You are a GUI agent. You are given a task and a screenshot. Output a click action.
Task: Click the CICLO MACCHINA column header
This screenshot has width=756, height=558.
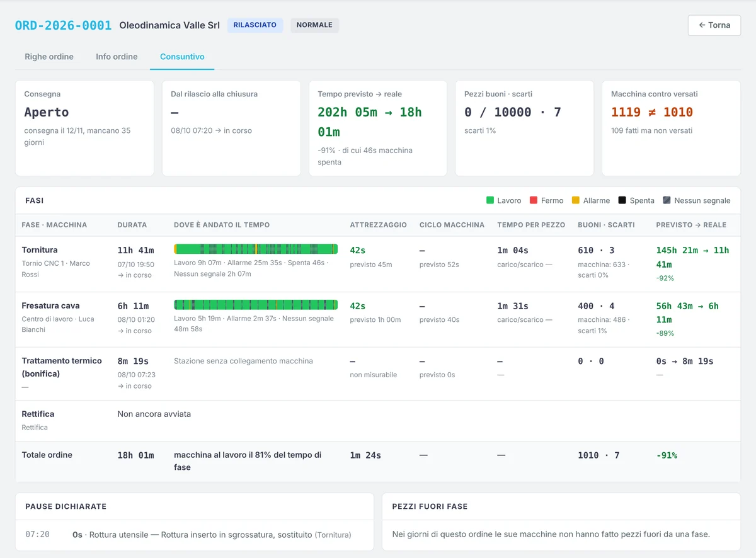tap(452, 225)
